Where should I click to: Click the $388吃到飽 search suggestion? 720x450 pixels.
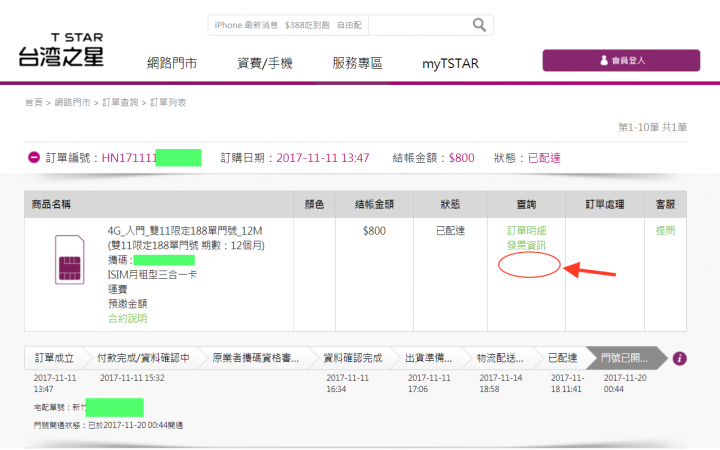(x=307, y=25)
